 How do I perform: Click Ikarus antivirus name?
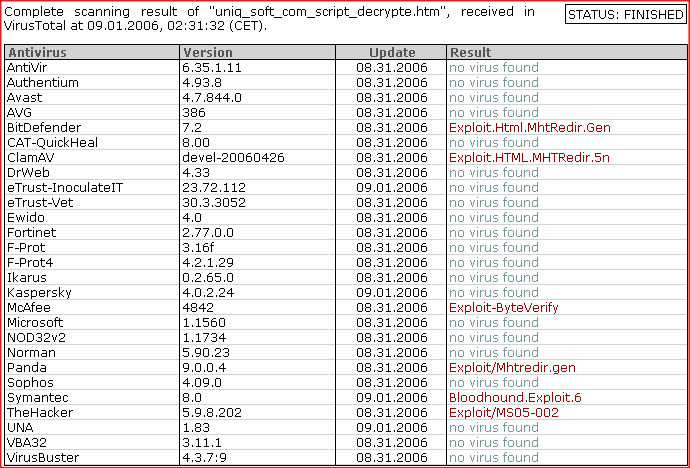(26, 278)
